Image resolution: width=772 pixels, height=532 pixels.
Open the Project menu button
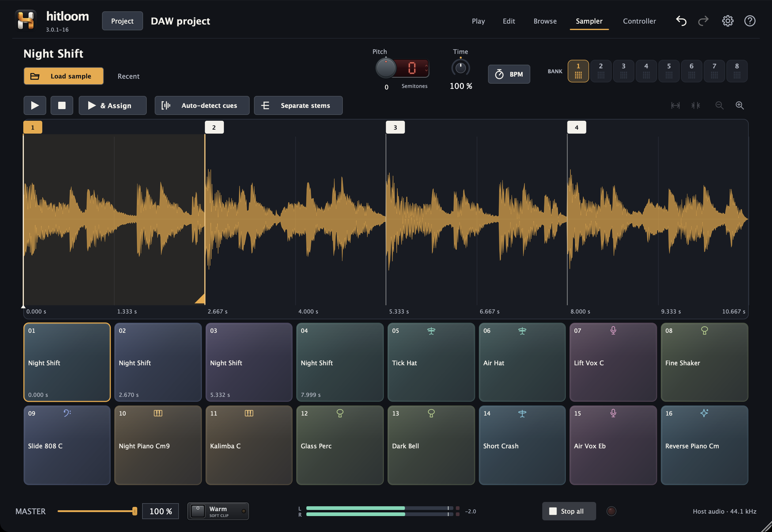(x=122, y=21)
